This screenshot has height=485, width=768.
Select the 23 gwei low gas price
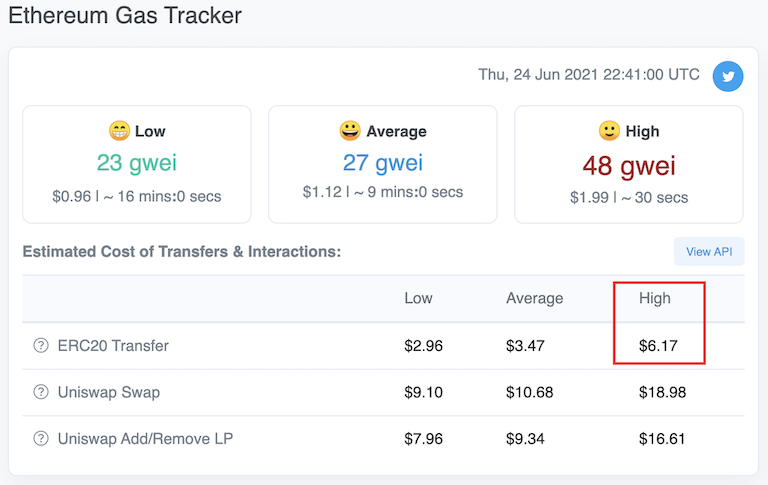137,163
